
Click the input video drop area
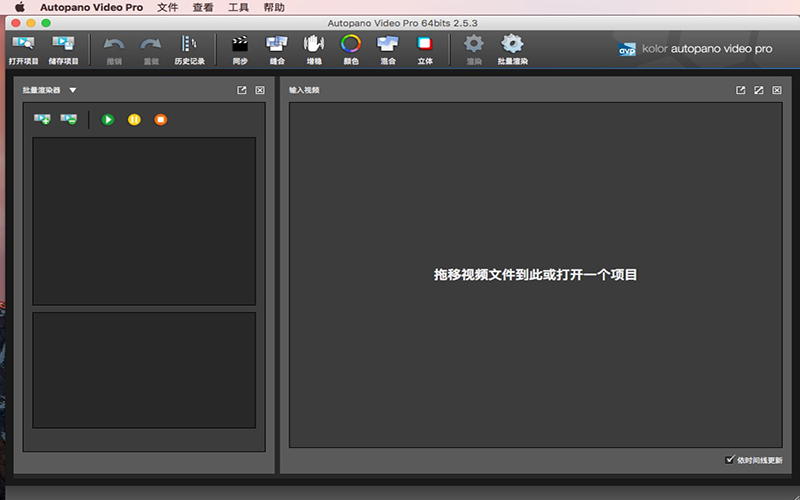click(536, 275)
